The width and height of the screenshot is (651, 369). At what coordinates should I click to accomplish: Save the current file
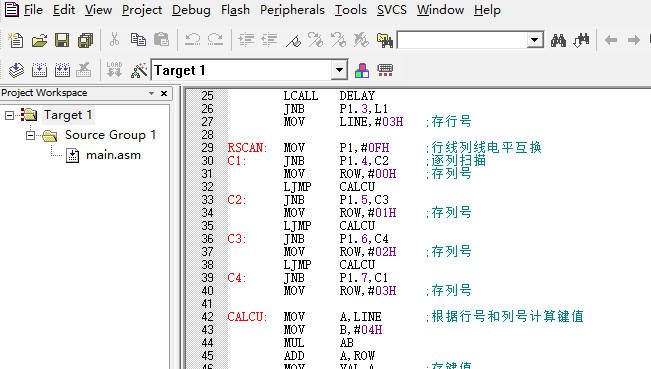(62, 40)
